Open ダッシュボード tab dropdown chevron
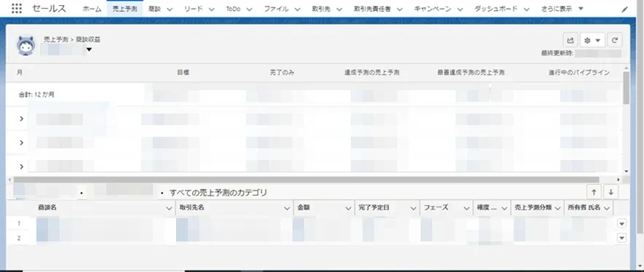 527,9
